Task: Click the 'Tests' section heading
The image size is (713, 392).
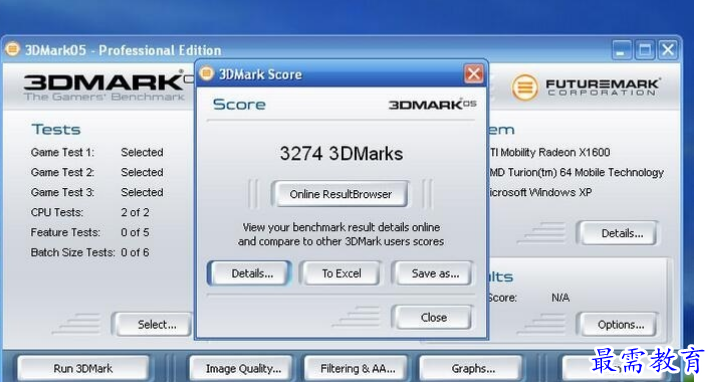Action: pyautogui.click(x=55, y=130)
